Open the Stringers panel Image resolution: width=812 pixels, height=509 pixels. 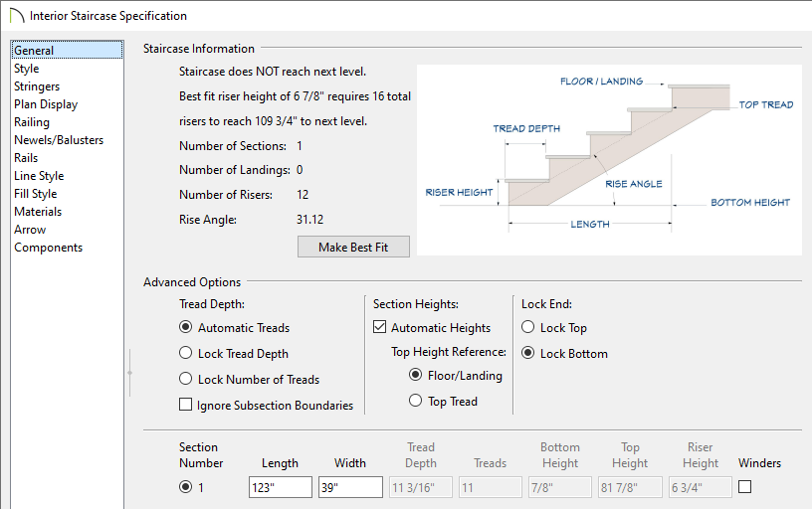(37, 86)
